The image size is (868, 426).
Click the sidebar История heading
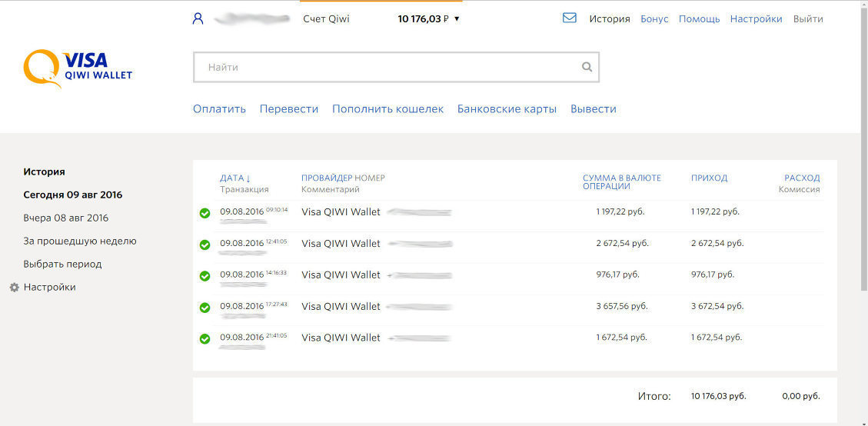(45, 171)
